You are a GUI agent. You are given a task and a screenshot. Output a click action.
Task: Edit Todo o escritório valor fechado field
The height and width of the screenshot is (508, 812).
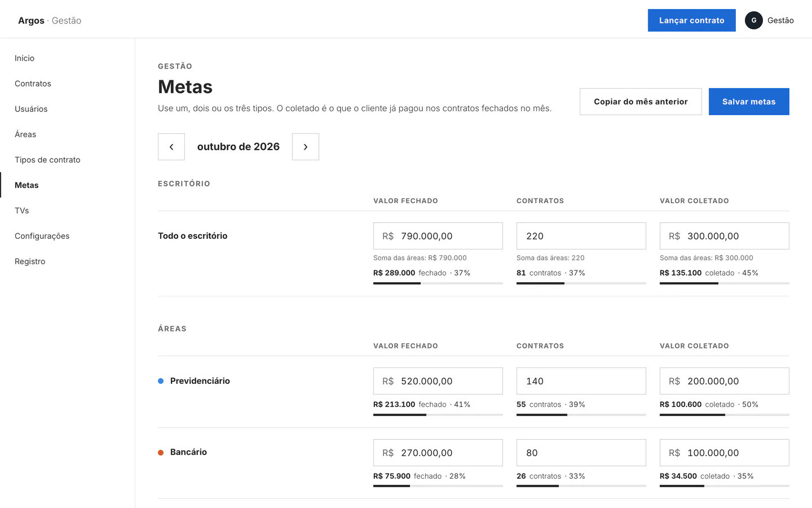coord(438,236)
